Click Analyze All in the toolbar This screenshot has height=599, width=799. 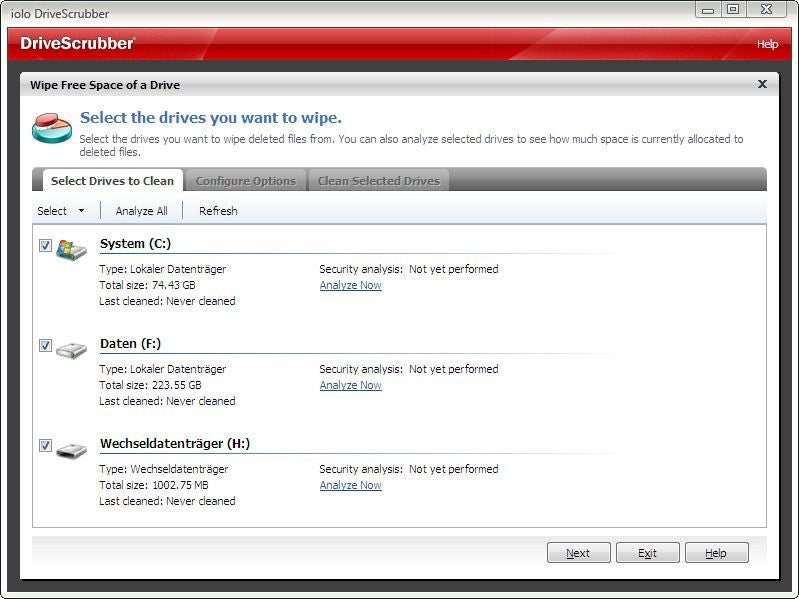(x=141, y=211)
